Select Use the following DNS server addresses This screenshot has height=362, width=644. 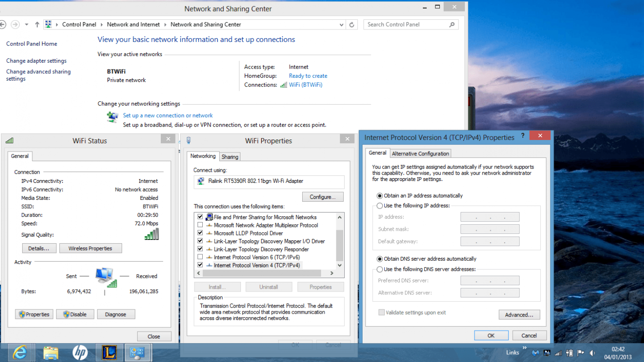coord(380,269)
